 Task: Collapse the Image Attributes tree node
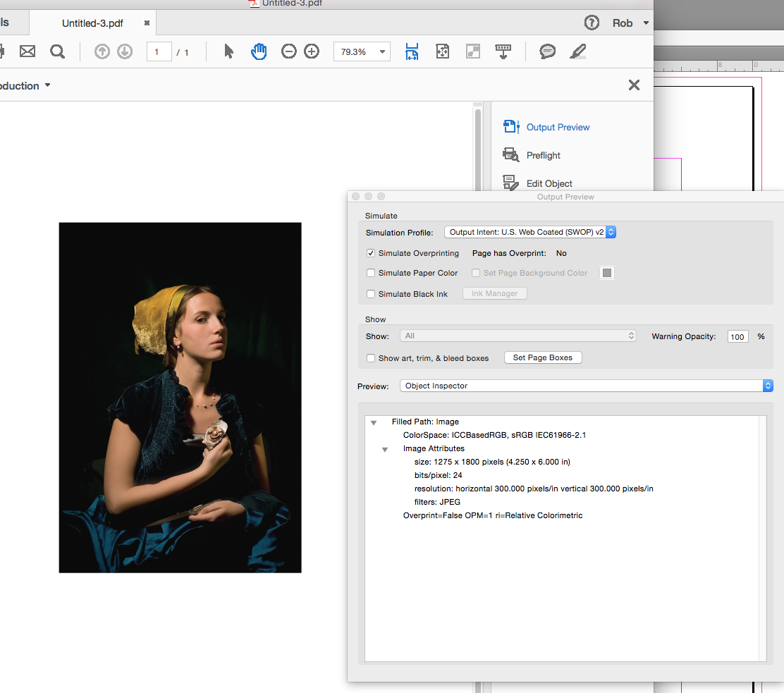tap(385, 449)
